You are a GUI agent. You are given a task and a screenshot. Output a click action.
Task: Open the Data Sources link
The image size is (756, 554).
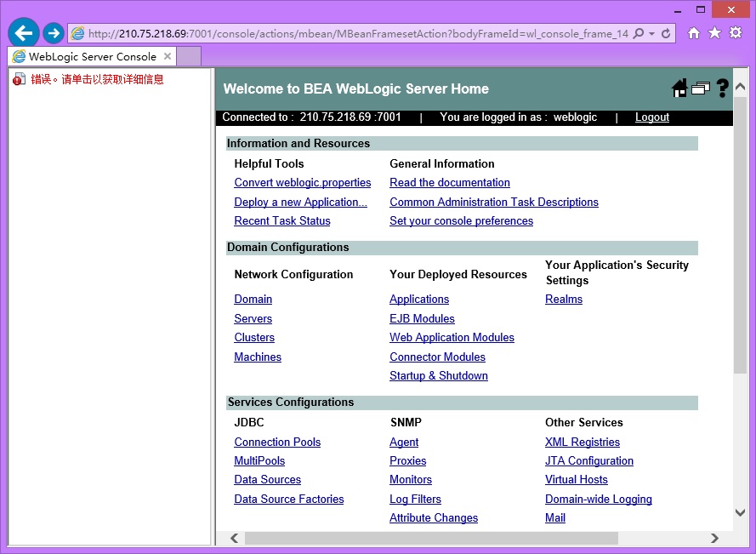268,480
